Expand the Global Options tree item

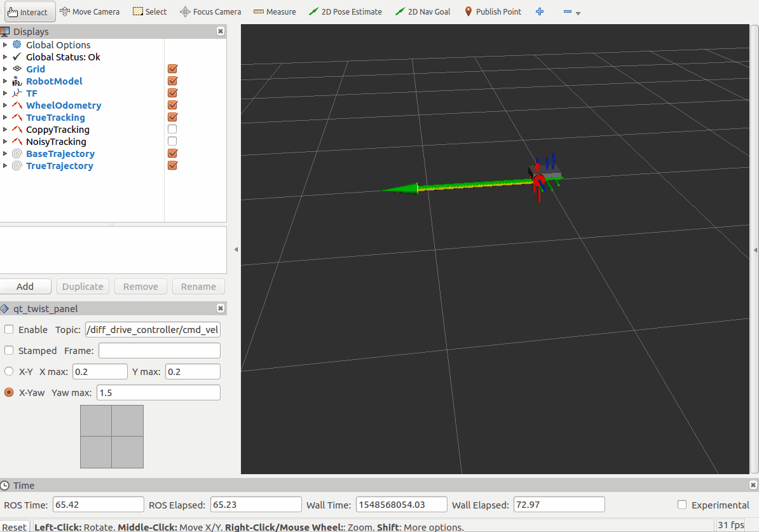[6, 45]
